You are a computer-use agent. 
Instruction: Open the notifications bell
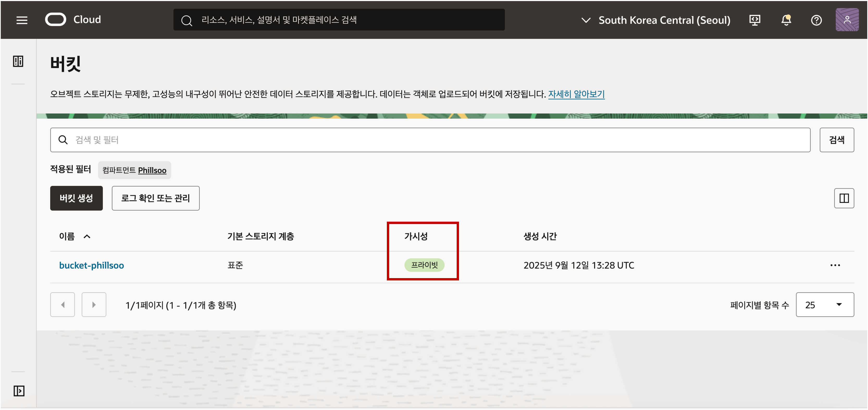click(786, 20)
